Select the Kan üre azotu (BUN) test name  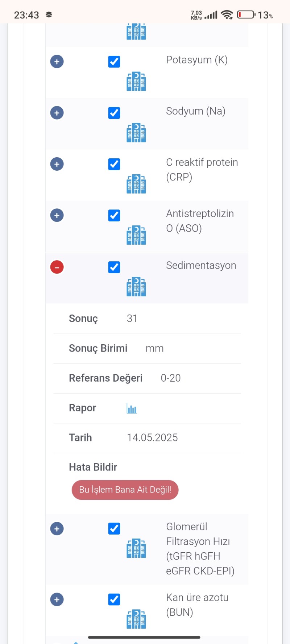pos(197,604)
